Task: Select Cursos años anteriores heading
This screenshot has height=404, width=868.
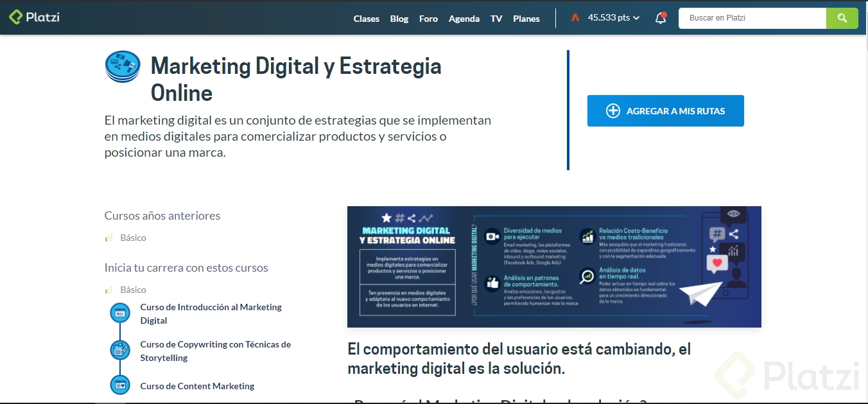Action: coord(162,216)
